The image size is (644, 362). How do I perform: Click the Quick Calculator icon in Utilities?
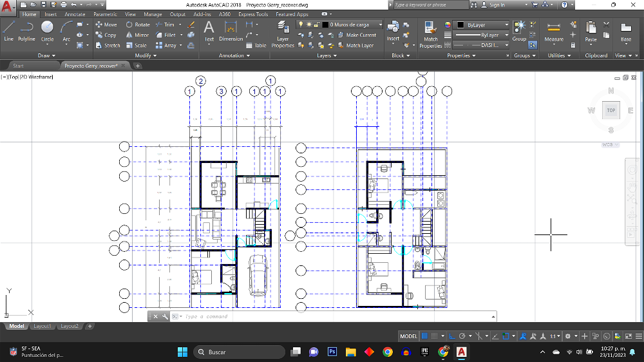click(573, 45)
